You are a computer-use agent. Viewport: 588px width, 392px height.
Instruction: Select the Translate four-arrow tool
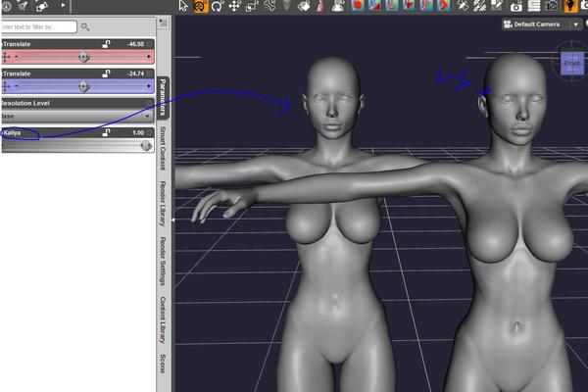click(235, 6)
